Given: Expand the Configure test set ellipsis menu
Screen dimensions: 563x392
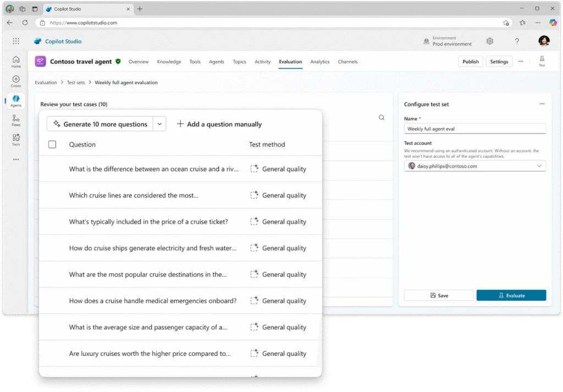Looking at the screenshot, I should pos(542,103).
